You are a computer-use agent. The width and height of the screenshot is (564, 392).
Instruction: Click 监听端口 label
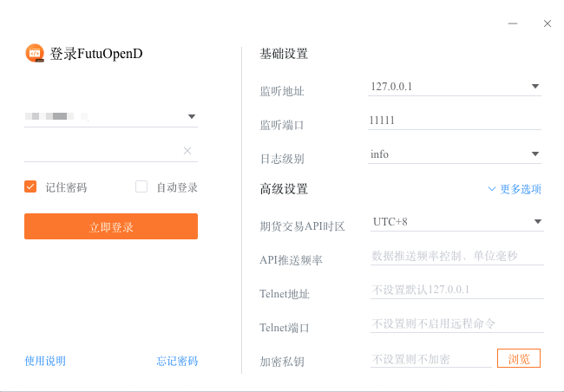click(282, 125)
